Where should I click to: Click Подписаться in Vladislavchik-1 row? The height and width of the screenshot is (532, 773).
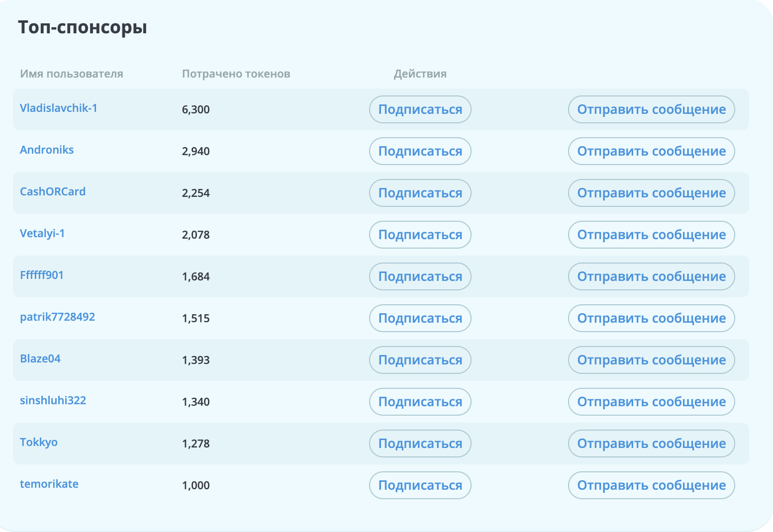click(x=420, y=109)
